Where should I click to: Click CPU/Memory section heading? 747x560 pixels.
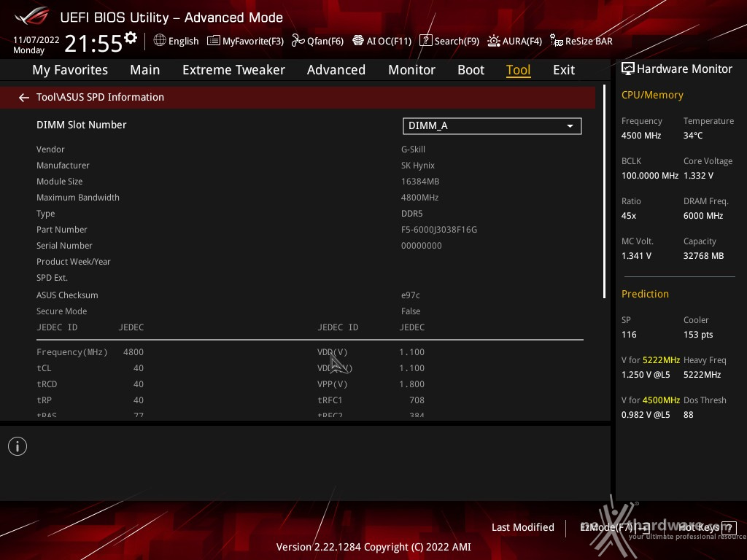tap(652, 96)
